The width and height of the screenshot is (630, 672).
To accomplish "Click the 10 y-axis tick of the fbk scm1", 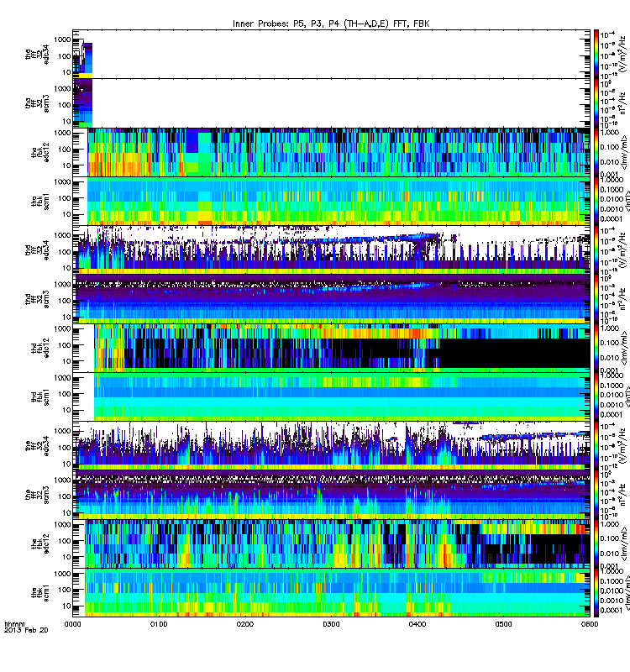I will (66, 606).
